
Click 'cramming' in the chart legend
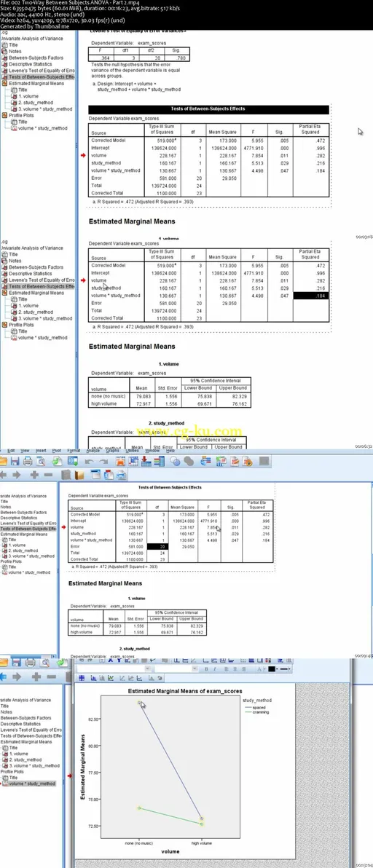(x=261, y=712)
